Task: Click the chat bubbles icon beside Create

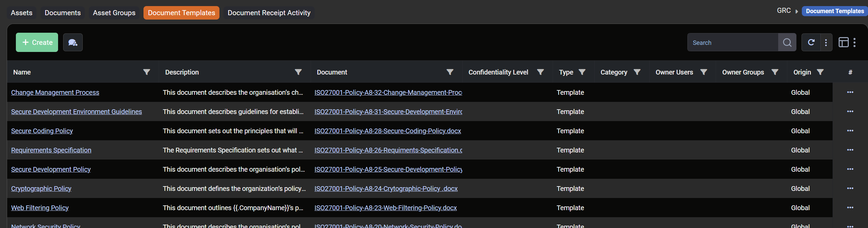Action: [x=73, y=42]
